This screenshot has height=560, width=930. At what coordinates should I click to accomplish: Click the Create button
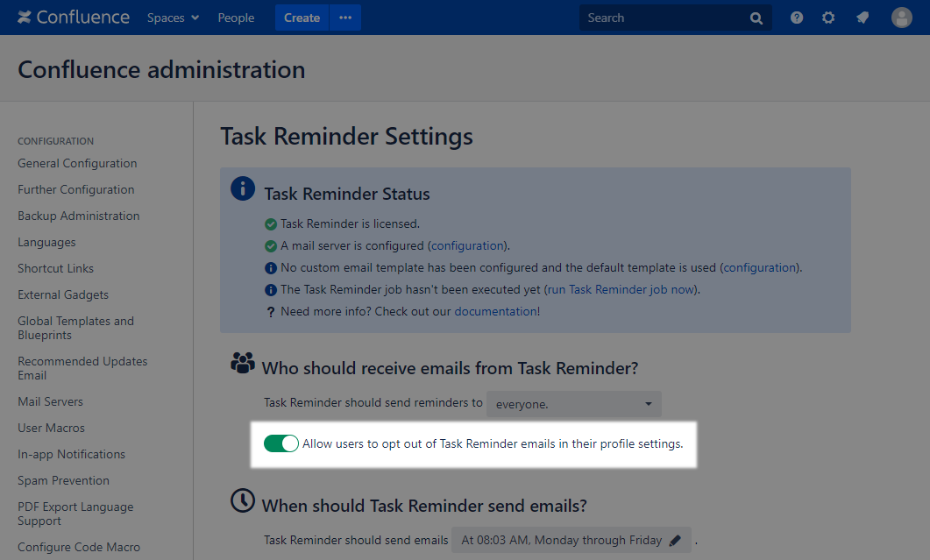coord(302,18)
